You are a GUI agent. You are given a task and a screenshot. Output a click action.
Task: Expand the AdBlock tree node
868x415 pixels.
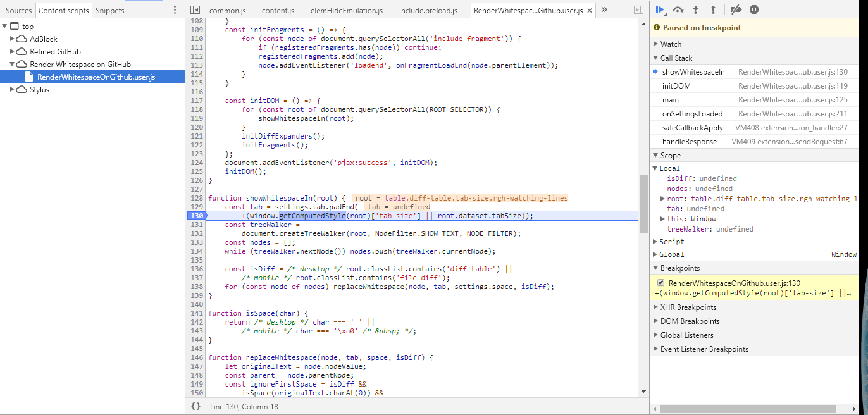(13, 39)
